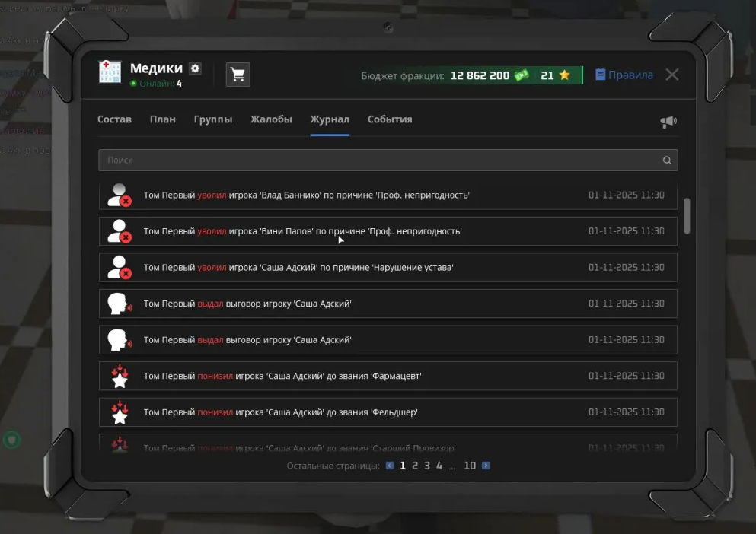Click the megaphone announcement icon
This screenshot has width=756, height=534.
pyautogui.click(x=668, y=122)
